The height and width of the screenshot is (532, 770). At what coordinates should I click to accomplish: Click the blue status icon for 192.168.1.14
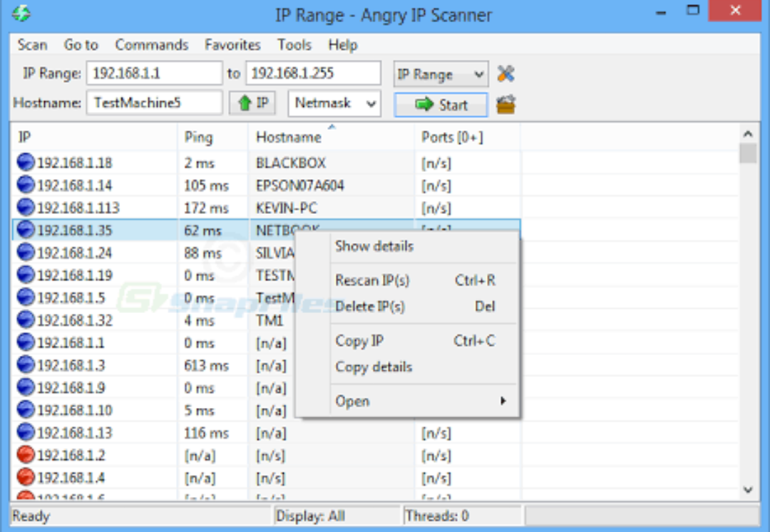pos(26,185)
